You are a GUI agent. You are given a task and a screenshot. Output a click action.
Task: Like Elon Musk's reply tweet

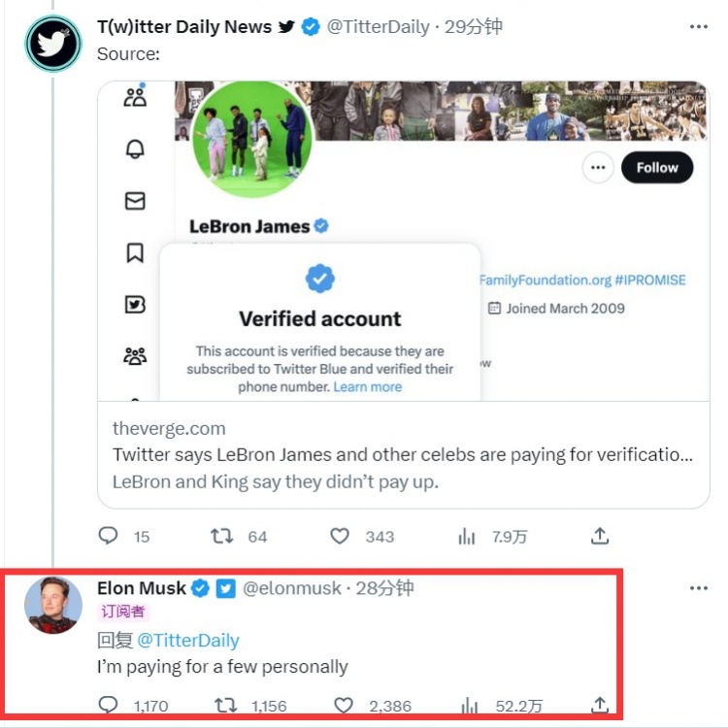tap(340, 706)
